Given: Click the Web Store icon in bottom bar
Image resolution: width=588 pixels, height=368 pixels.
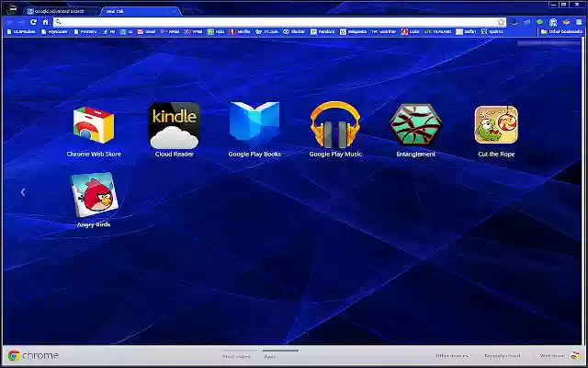Looking at the screenshot, I should tap(575, 355).
